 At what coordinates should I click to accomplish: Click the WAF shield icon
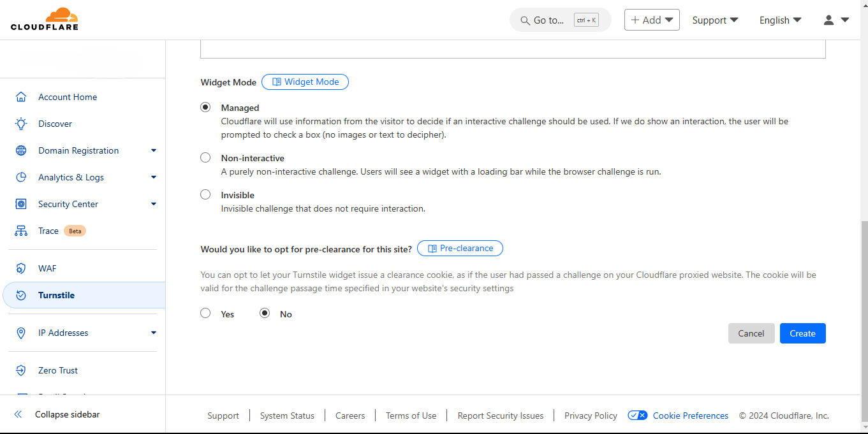pos(21,268)
